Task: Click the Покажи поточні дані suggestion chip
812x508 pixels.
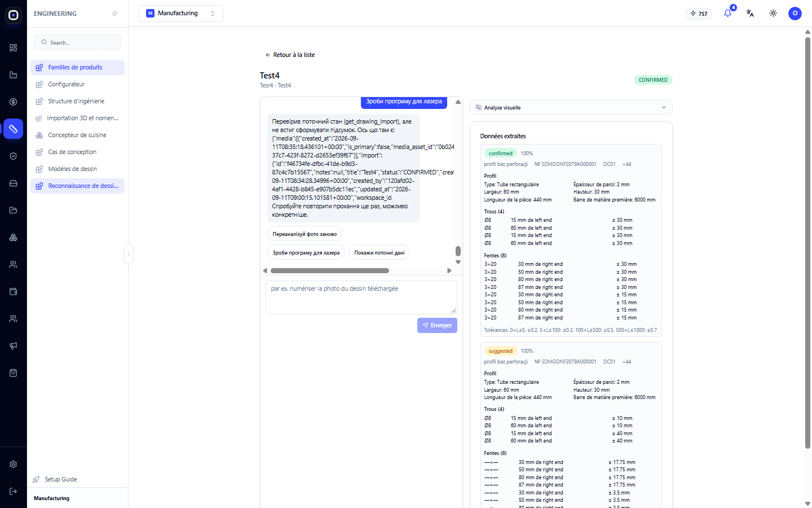Action: coord(379,253)
